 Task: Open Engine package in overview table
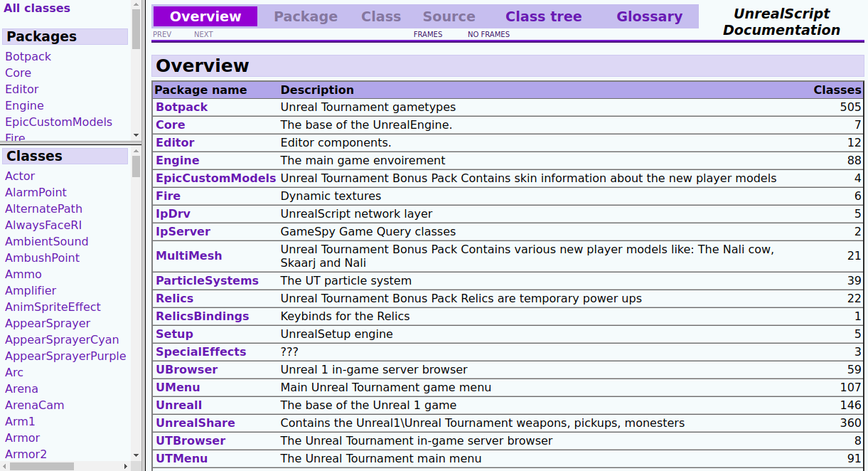click(178, 161)
